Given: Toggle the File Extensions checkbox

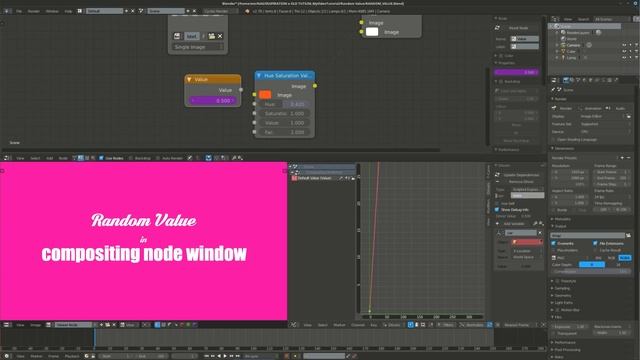Looking at the screenshot, I should tap(595, 243).
